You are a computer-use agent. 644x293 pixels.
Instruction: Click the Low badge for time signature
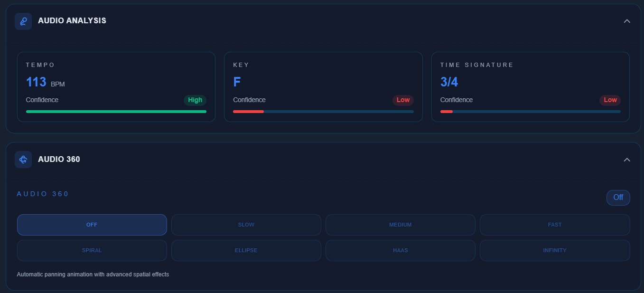point(610,100)
